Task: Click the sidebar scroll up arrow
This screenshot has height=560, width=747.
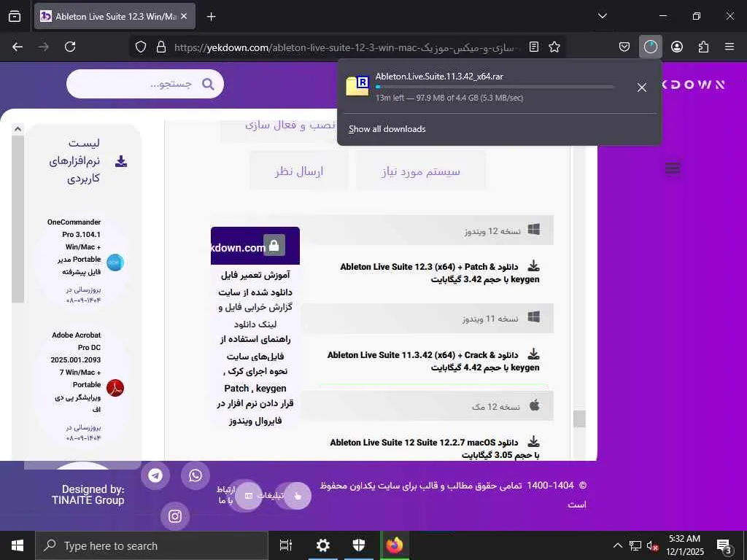Action: tap(18, 128)
